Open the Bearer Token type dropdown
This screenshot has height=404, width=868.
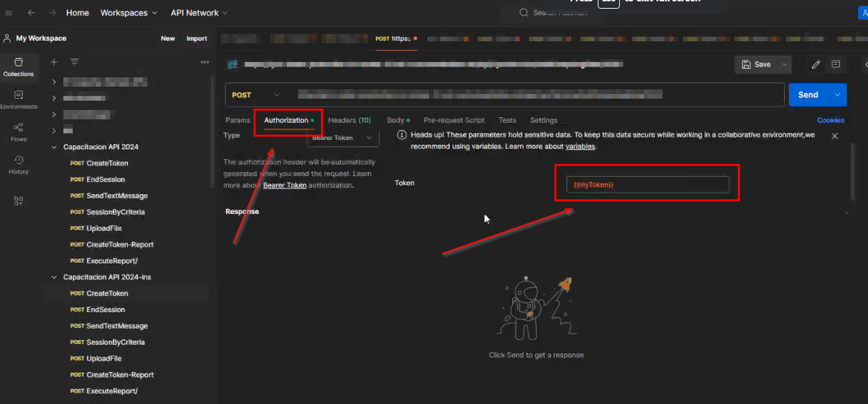pyautogui.click(x=343, y=138)
